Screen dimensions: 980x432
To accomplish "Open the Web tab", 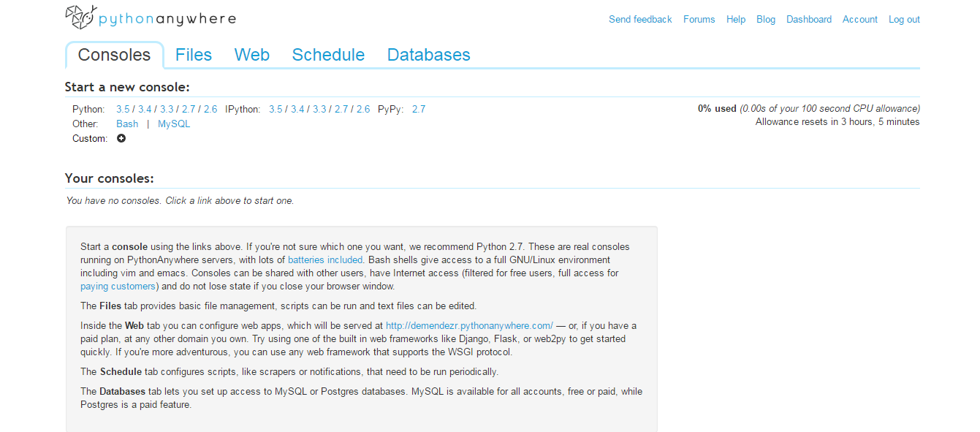I will tap(252, 55).
